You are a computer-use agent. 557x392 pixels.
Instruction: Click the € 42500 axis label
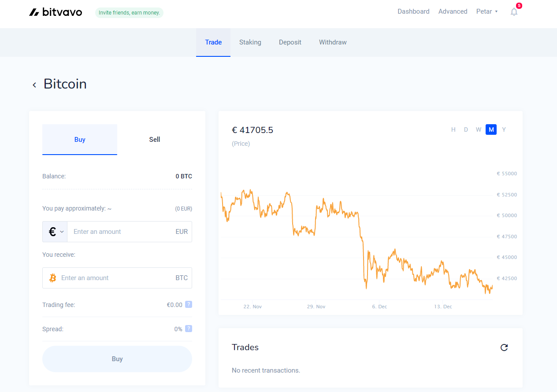coord(507,278)
